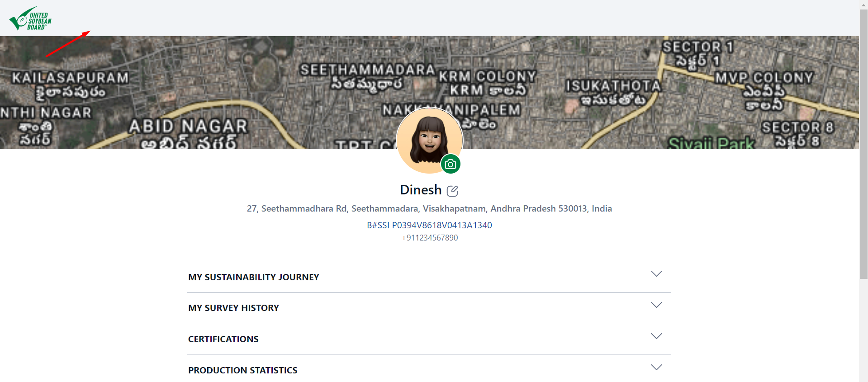Expand the Production Statistics chevron
This screenshot has width=868, height=382.
click(656, 368)
